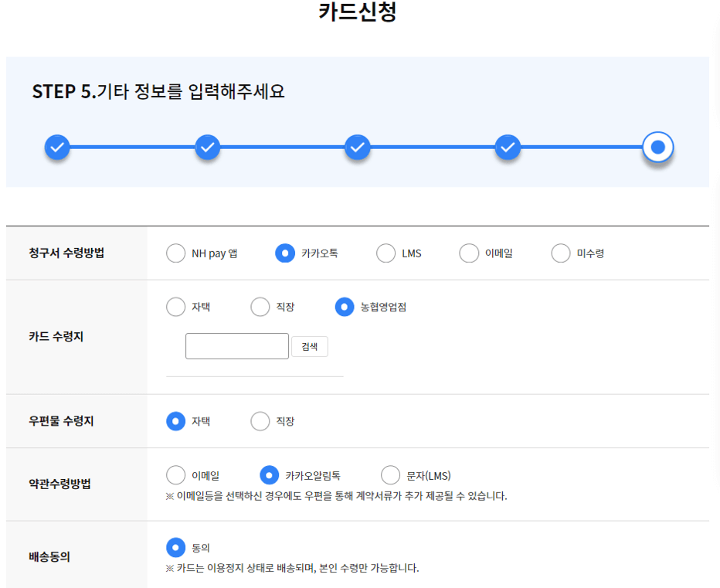This screenshot has height=588, width=720.
Task: Click the second step checkmark icon
Action: point(207,147)
